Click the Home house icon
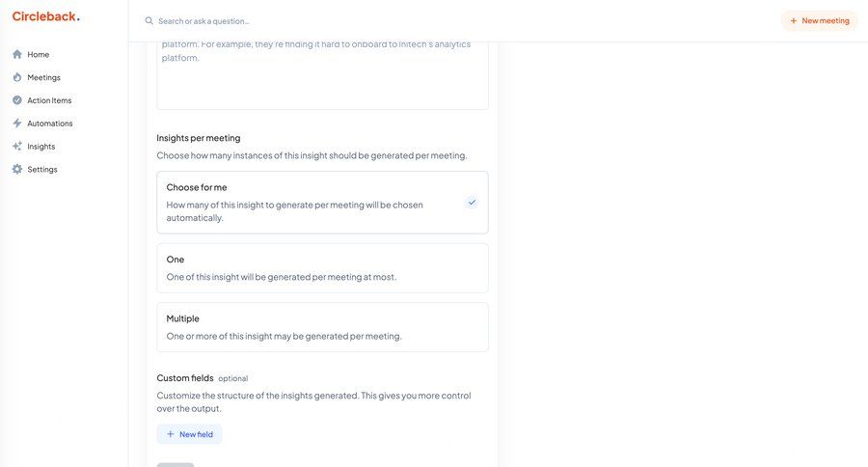Screen dimensions: 868x467 coord(17,54)
